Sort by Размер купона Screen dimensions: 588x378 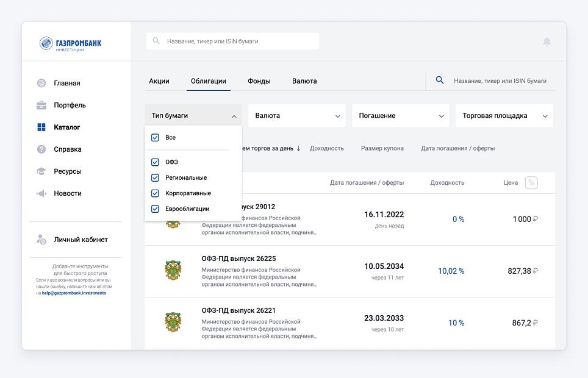point(382,149)
